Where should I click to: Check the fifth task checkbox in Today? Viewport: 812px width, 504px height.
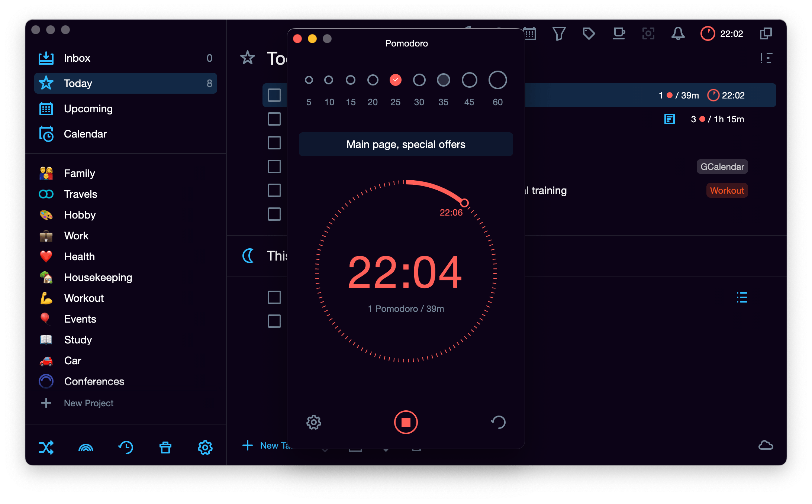[x=274, y=190]
